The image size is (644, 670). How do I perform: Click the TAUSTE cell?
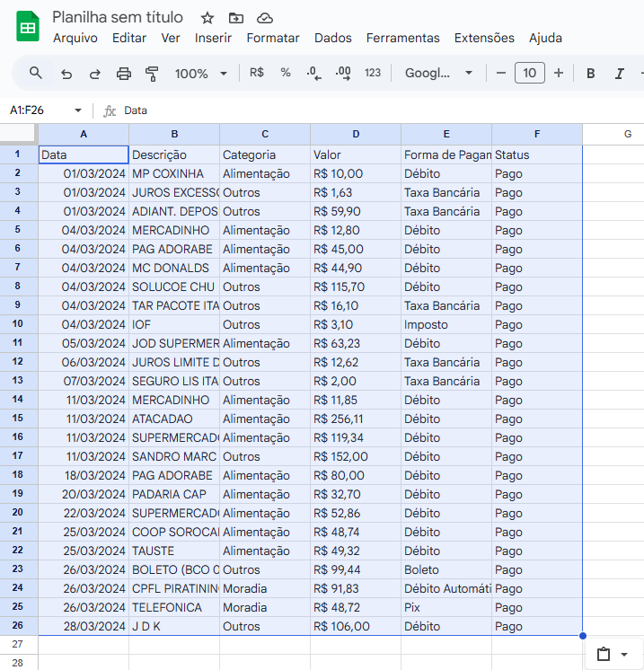[x=174, y=551]
